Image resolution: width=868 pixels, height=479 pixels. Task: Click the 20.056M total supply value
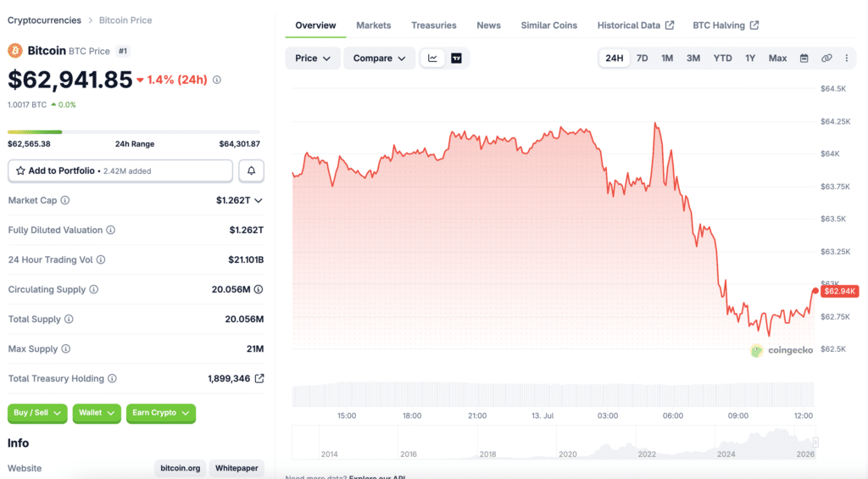[244, 319]
